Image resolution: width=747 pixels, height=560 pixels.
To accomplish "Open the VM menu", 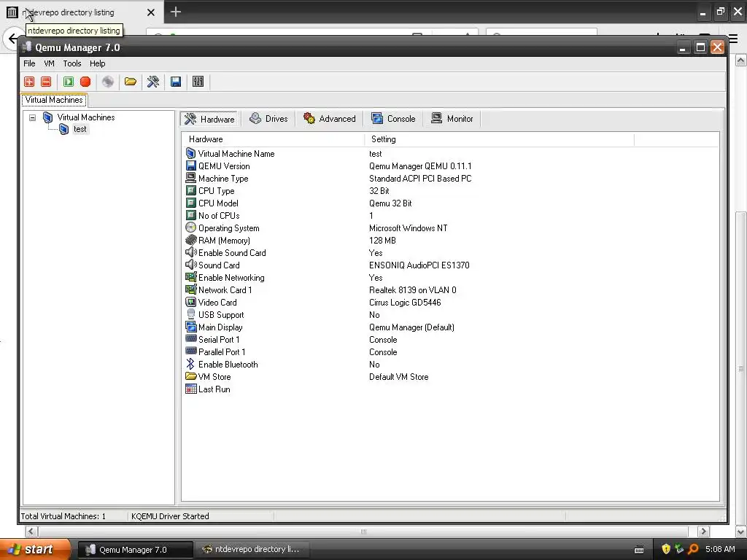I will tap(49, 63).
